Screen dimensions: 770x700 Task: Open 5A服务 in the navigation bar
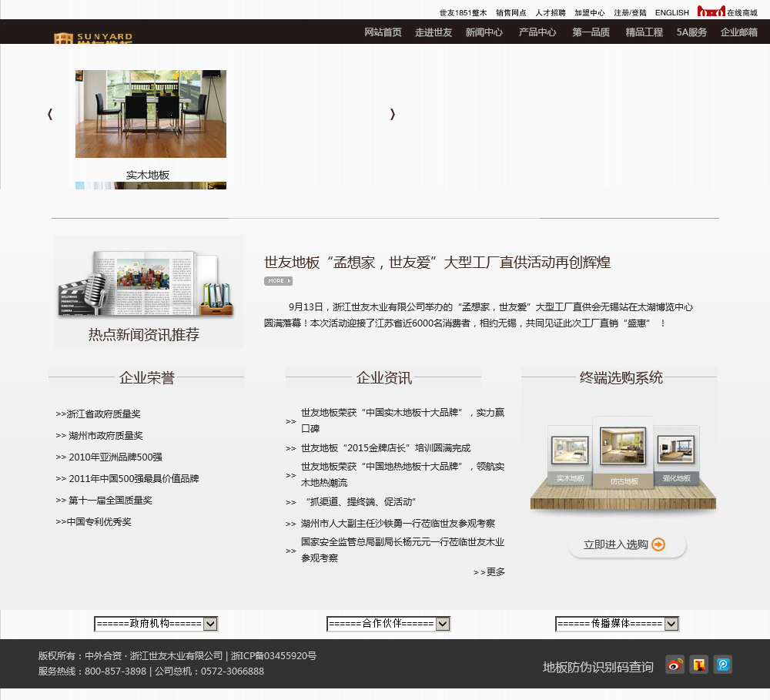tap(692, 32)
